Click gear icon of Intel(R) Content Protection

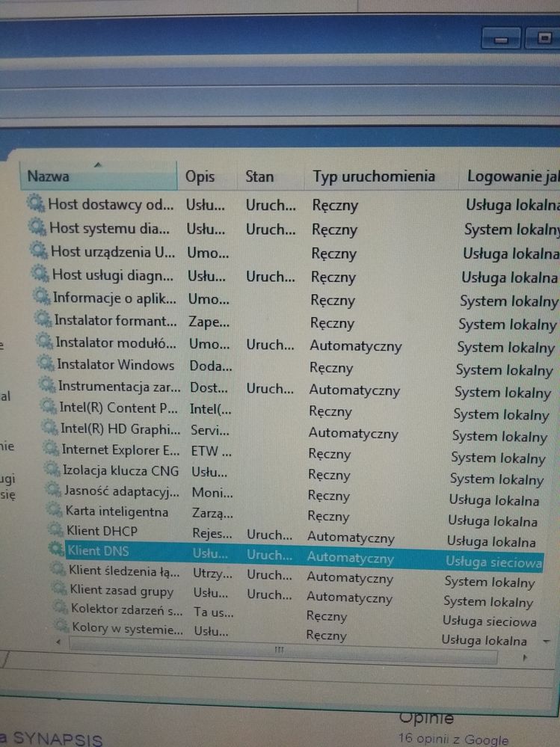49,407
